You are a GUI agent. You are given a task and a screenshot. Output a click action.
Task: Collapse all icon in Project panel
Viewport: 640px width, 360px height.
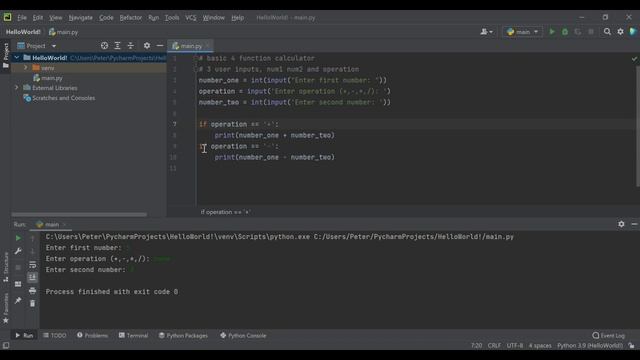click(x=131, y=46)
